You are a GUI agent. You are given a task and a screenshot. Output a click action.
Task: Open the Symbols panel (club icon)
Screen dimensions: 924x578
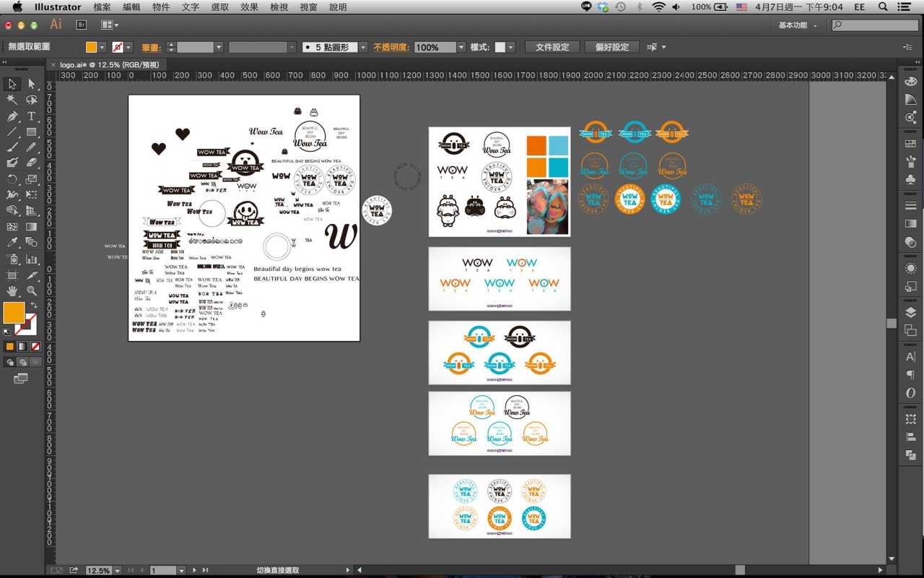tap(910, 178)
